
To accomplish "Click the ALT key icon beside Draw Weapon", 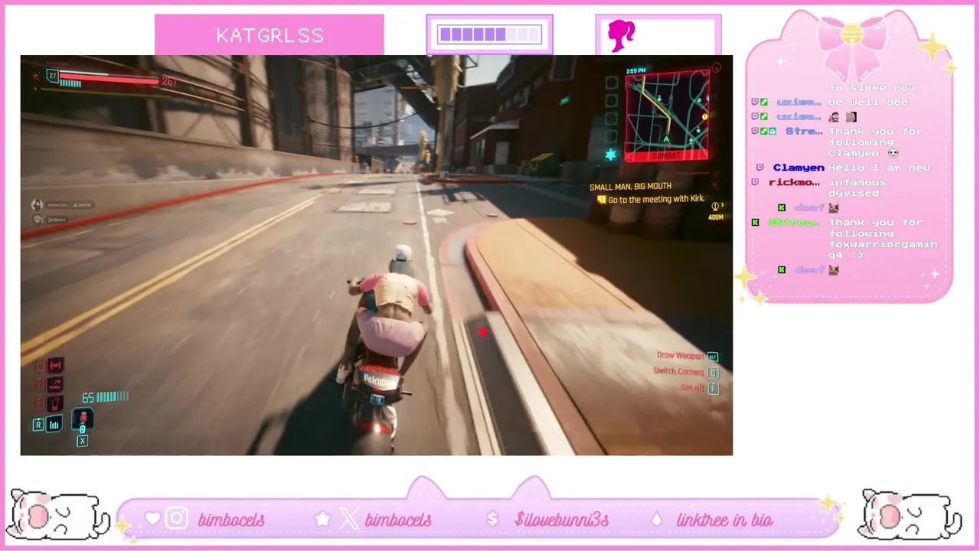I will click(713, 357).
